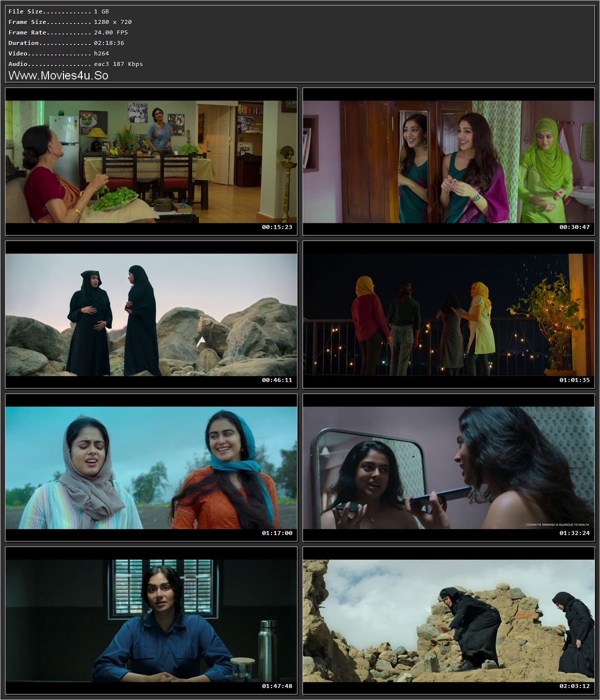Click the thumbnail timestamped 01:47:48
The image size is (600, 700).
pos(151,620)
